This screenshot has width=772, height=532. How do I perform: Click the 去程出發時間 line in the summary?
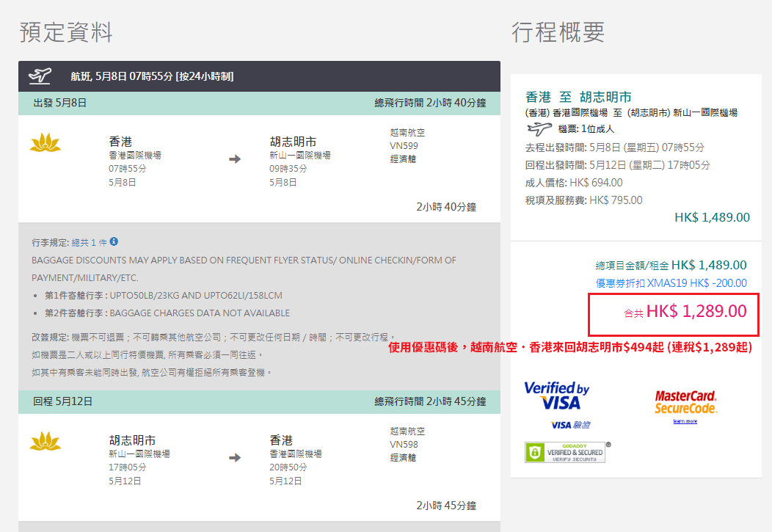tap(615, 147)
